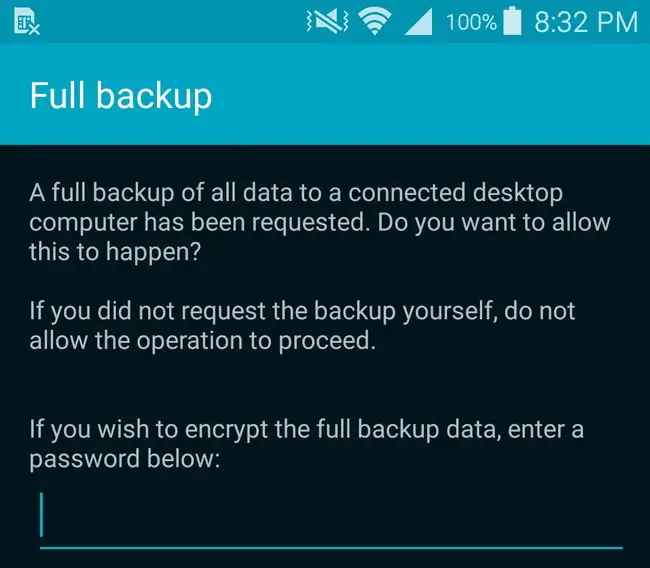Tap the warning "If you did not request"

click(302, 326)
